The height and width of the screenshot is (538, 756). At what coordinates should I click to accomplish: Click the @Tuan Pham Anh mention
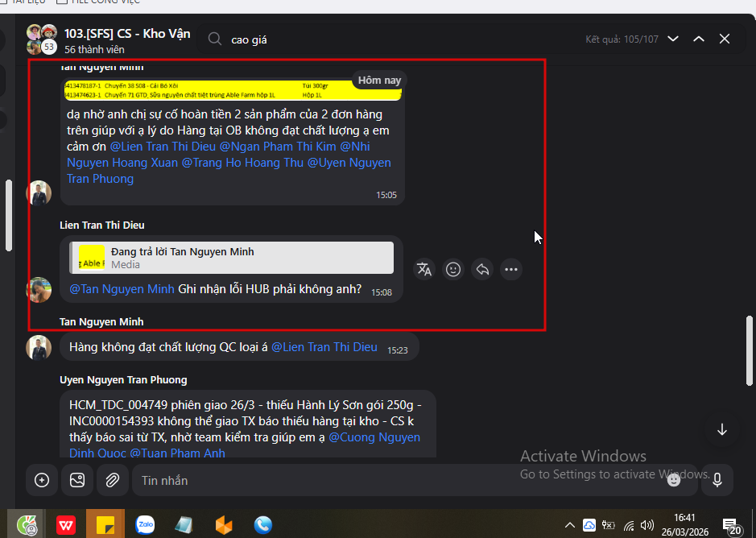pyautogui.click(x=177, y=453)
